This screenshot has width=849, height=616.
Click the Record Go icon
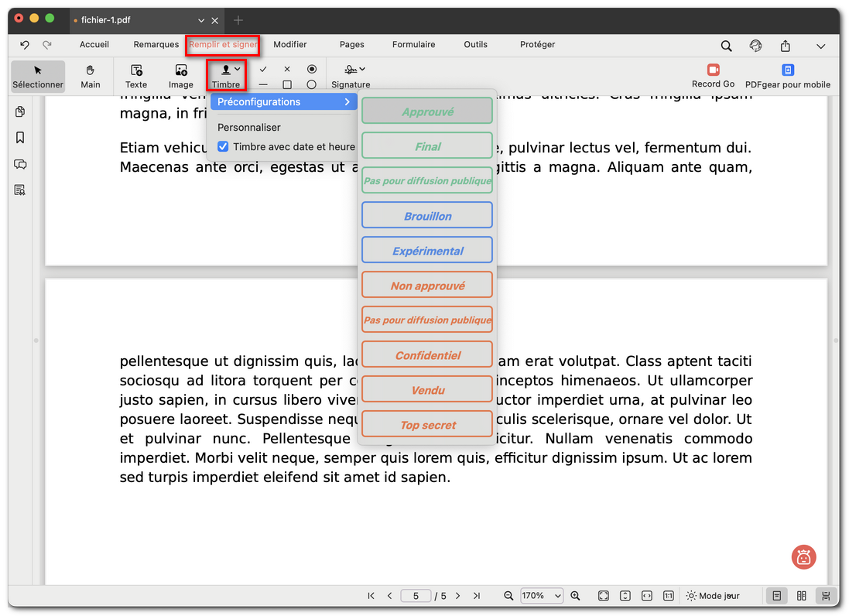tap(713, 70)
